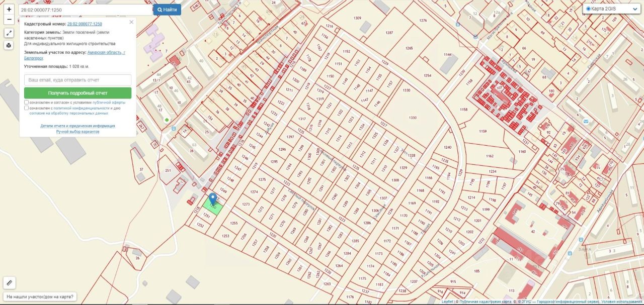644x305 pixels.
Task: Select parcel 1162 on the map
Action: click(490, 156)
